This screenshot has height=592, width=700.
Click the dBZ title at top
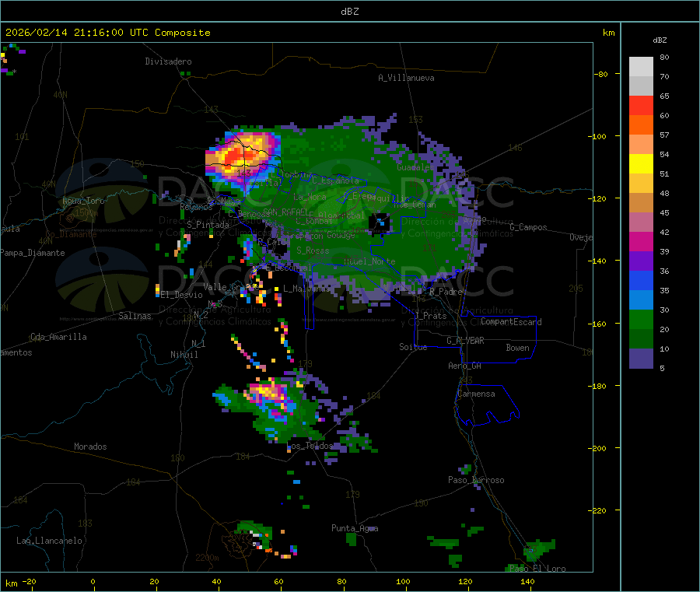[x=349, y=12]
